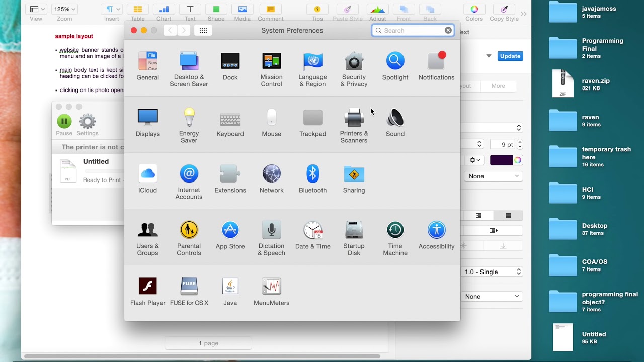
Task: Open Sound preferences
Action: [x=395, y=122]
